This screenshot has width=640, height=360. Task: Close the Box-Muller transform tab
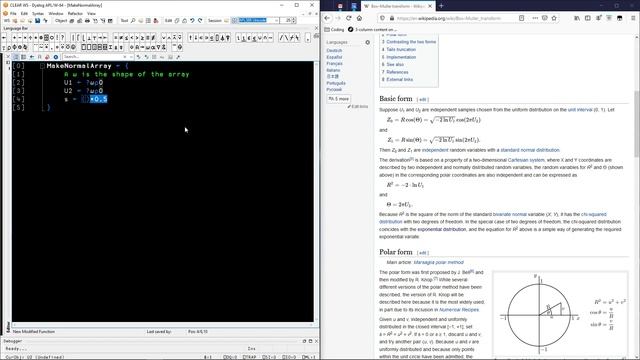pos(430,6)
